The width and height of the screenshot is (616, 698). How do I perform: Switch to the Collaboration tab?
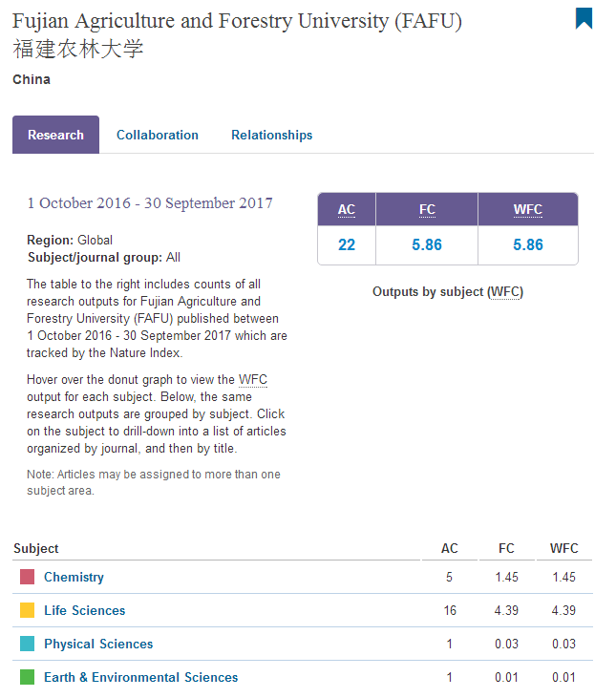click(x=158, y=136)
